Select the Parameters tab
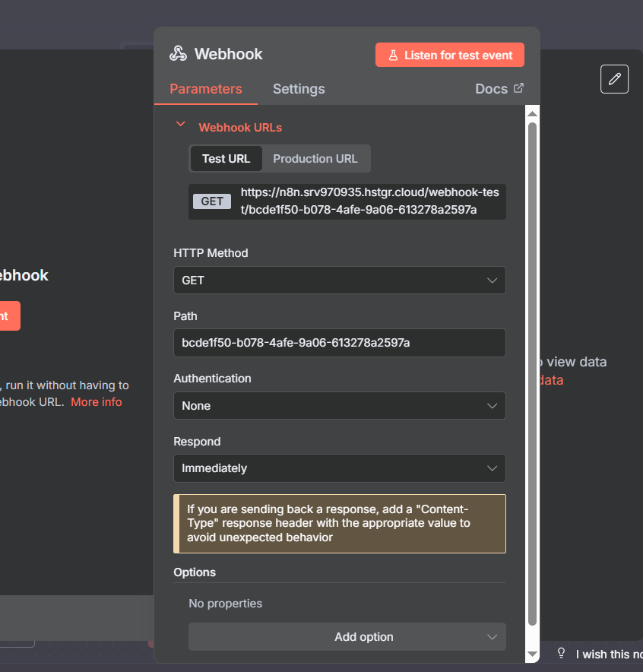Screen dimensions: 643x672 click(206, 89)
